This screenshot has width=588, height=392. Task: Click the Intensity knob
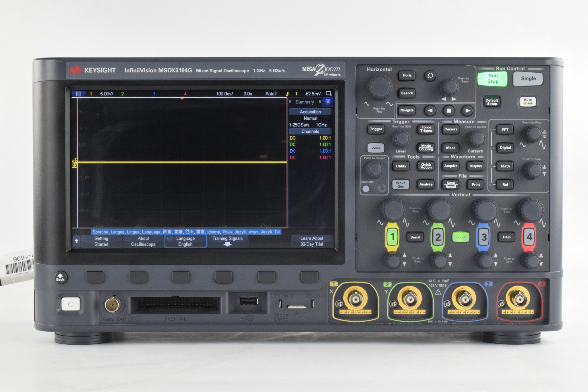coord(374,169)
